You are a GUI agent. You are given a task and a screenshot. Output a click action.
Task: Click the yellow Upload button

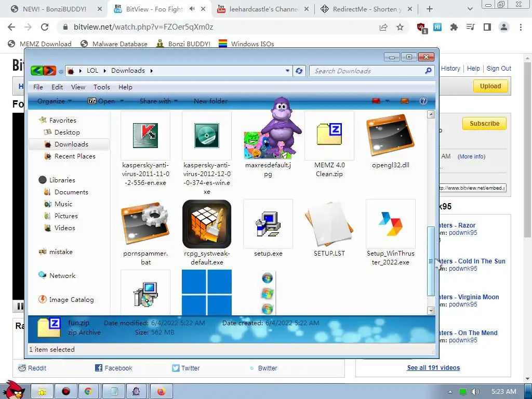pos(490,86)
